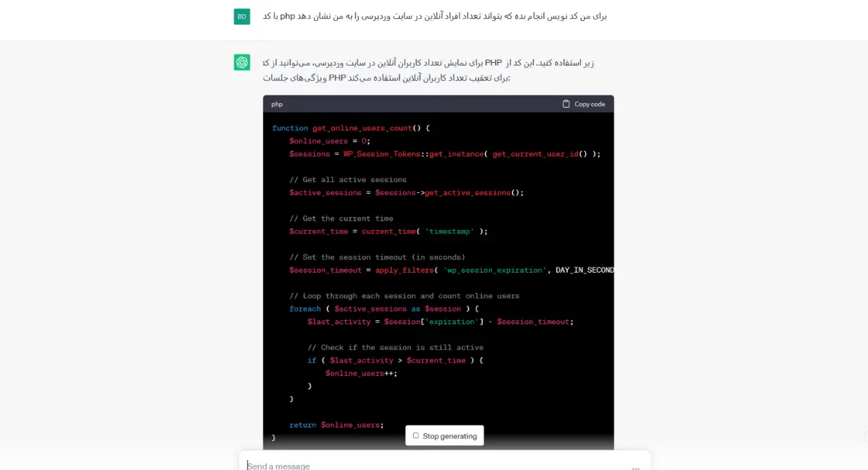The image size is (868, 470).
Task: Click the assistant's Persian intro paragraph
Action: 428,70
